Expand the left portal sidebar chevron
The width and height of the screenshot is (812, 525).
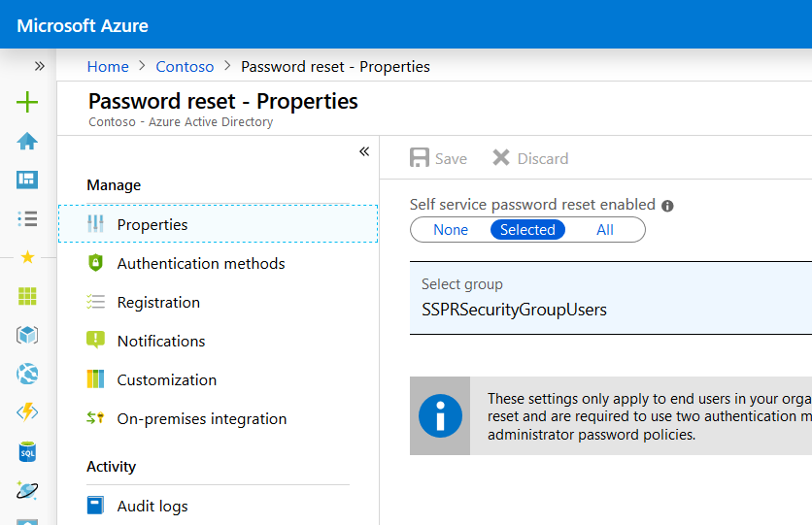pyautogui.click(x=40, y=66)
